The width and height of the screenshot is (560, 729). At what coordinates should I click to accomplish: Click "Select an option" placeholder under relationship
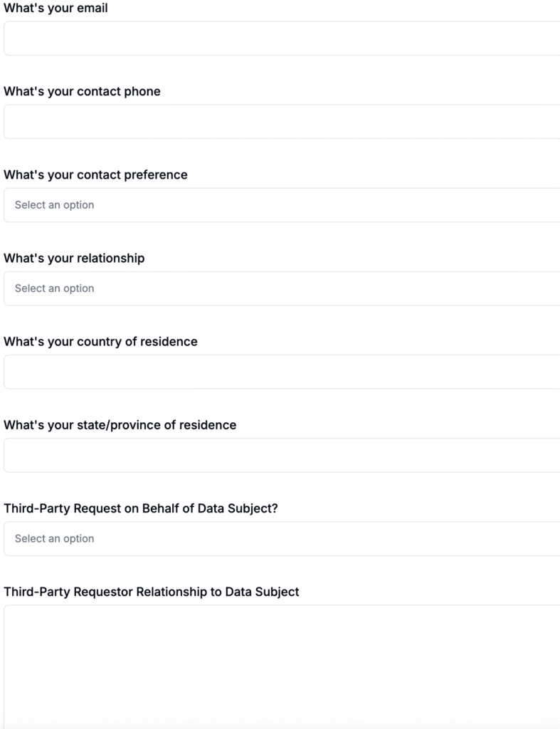[x=54, y=288]
